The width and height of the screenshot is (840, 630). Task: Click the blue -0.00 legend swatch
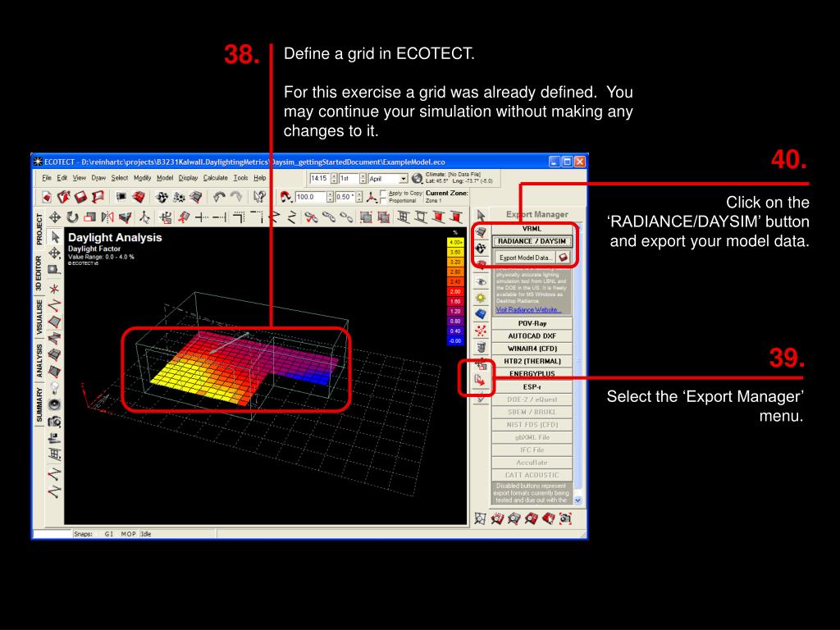[454, 340]
